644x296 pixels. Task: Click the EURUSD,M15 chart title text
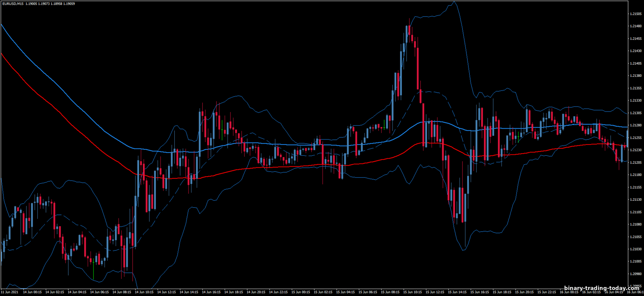[12, 3]
